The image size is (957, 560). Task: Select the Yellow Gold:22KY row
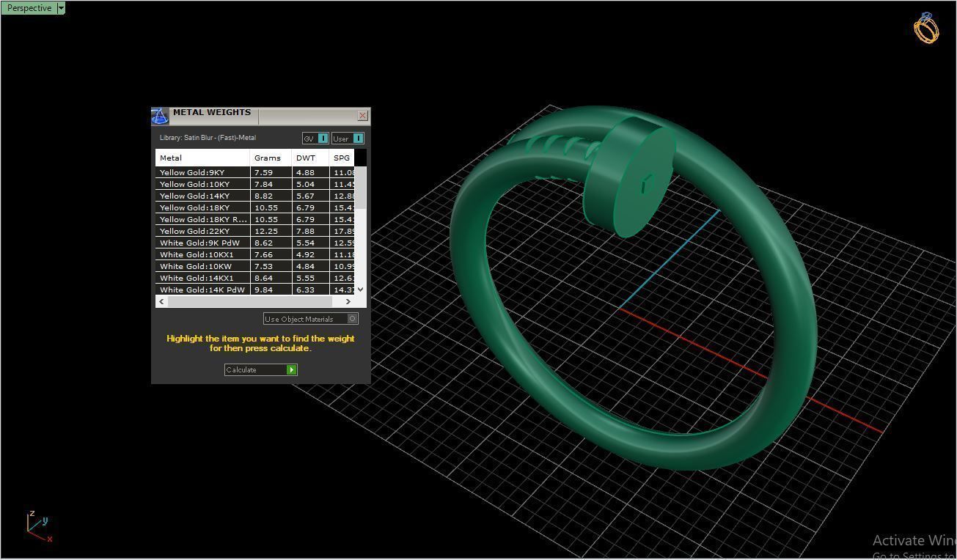(x=254, y=231)
